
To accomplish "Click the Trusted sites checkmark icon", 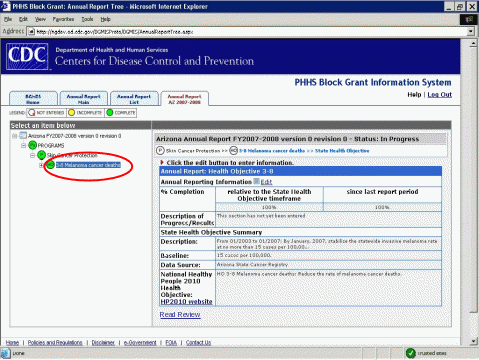I will tap(410, 353).
